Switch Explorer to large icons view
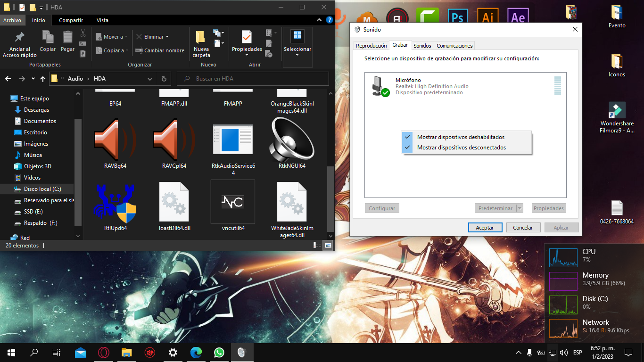Image resolution: width=644 pixels, height=362 pixels. click(x=328, y=246)
